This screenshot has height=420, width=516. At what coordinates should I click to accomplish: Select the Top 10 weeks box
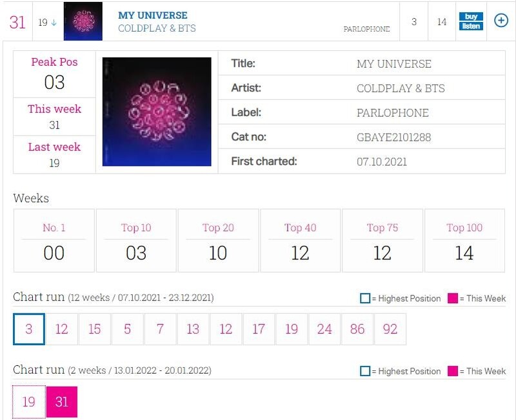pos(136,240)
